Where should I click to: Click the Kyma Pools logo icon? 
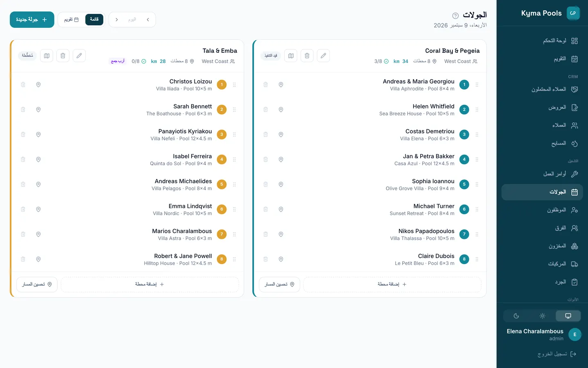pyautogui.click(x=573, y=13)
